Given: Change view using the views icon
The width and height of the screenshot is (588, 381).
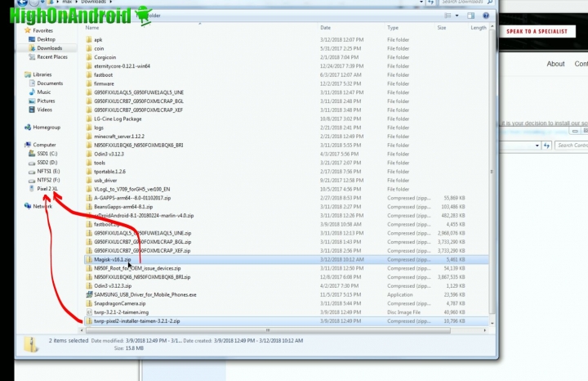Looking at the screenshot, I should tap(448, 16).
